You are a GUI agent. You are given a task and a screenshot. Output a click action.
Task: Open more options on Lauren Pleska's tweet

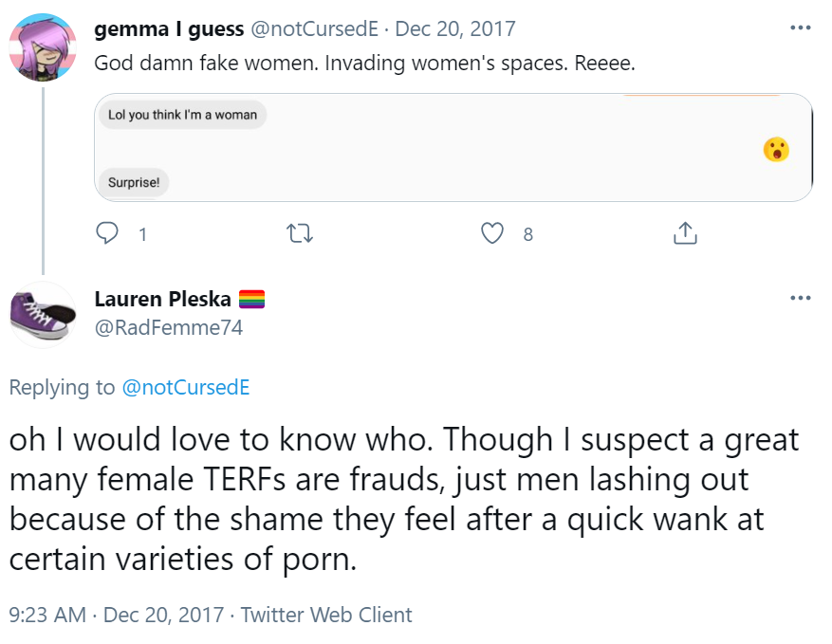tap(800, 298)
